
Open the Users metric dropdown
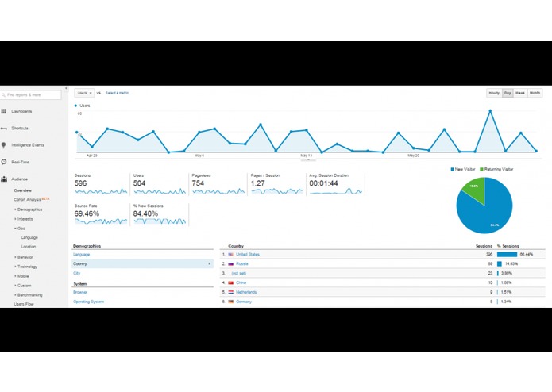[84, 93]
